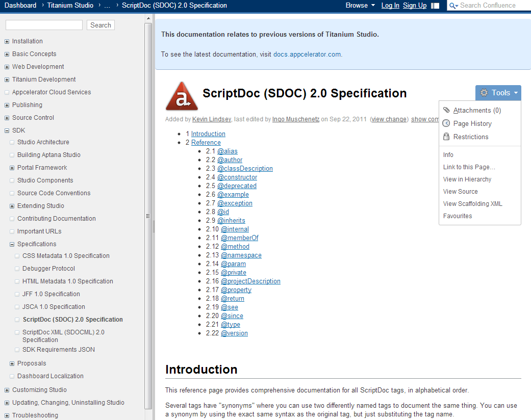
Task: Click bullet icon beside Debugger Protocol
Action: pos(17,269)
